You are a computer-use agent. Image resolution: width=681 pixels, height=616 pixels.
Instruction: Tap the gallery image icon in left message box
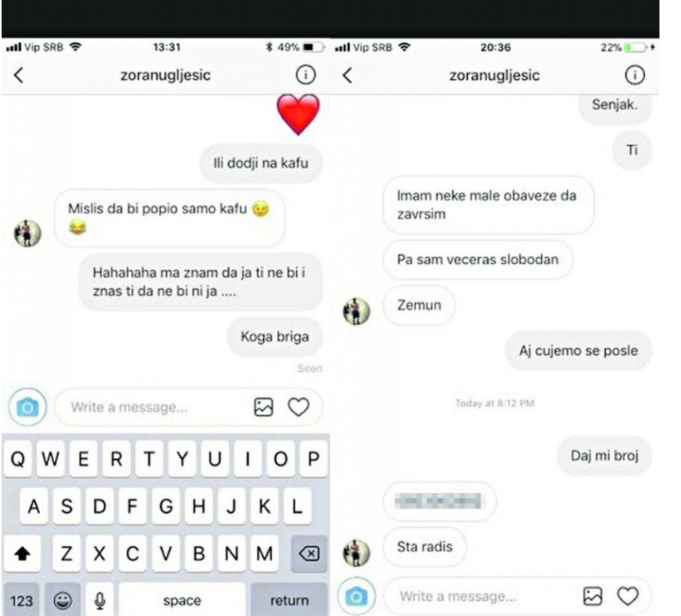264,407
